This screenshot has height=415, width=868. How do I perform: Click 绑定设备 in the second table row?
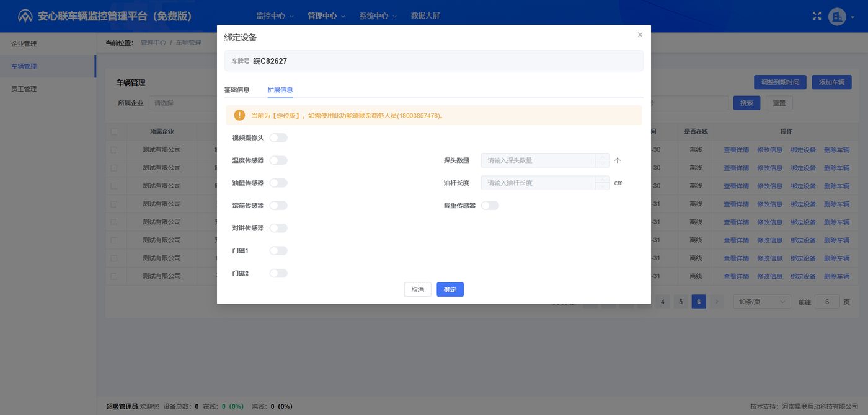pos(803,168)
